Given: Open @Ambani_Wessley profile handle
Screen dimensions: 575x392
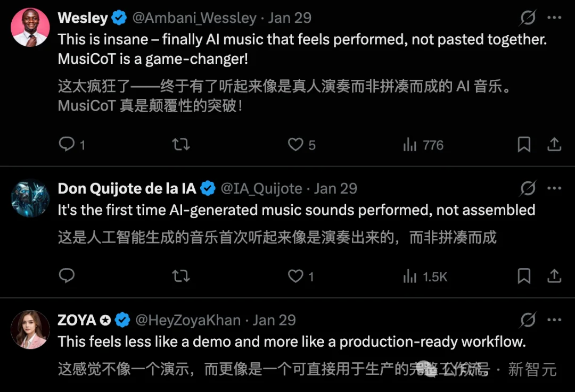Looking at the screenshot, I should pos(194,18).
